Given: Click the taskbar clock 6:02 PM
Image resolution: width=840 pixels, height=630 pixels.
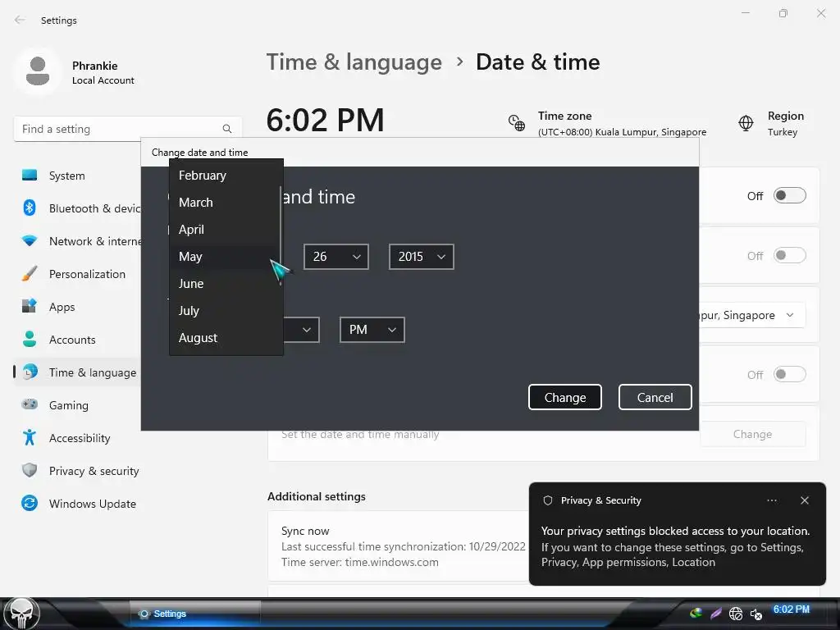Looking at the screenshot, I should (791, 609).
